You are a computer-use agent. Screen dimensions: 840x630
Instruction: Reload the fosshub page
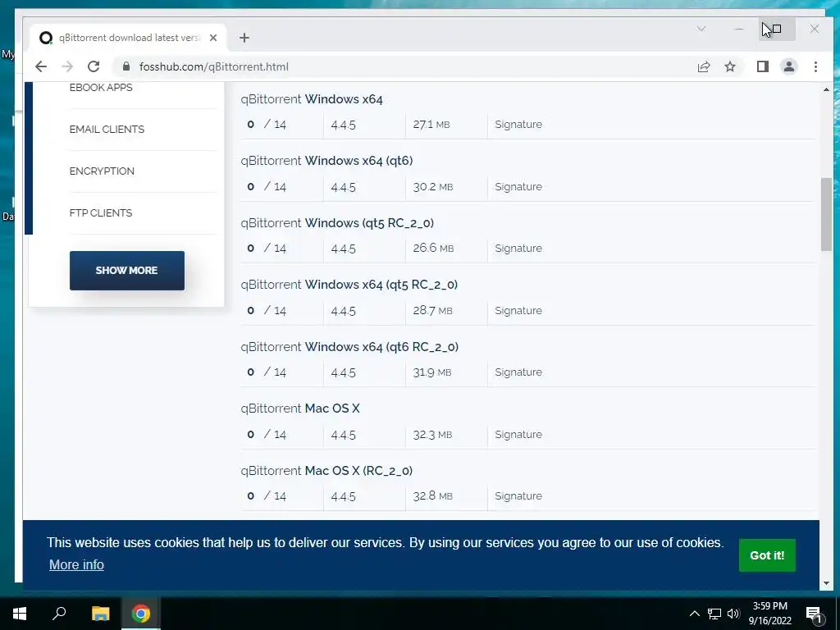(x=94, y=66)
